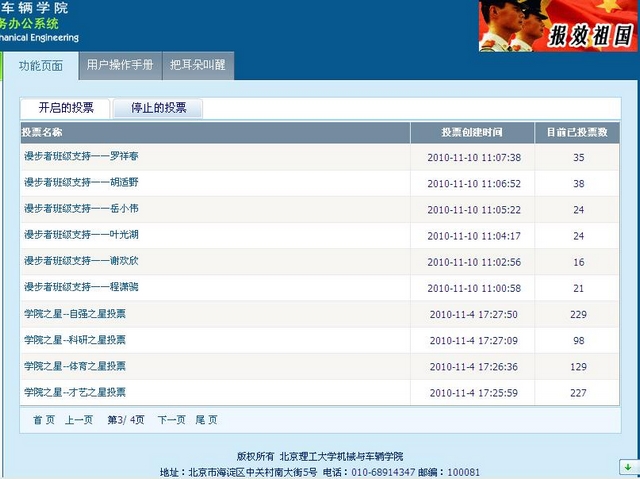Open the 学院之星--自强之星投票 link
640x479 pixels.
[75, 313]
